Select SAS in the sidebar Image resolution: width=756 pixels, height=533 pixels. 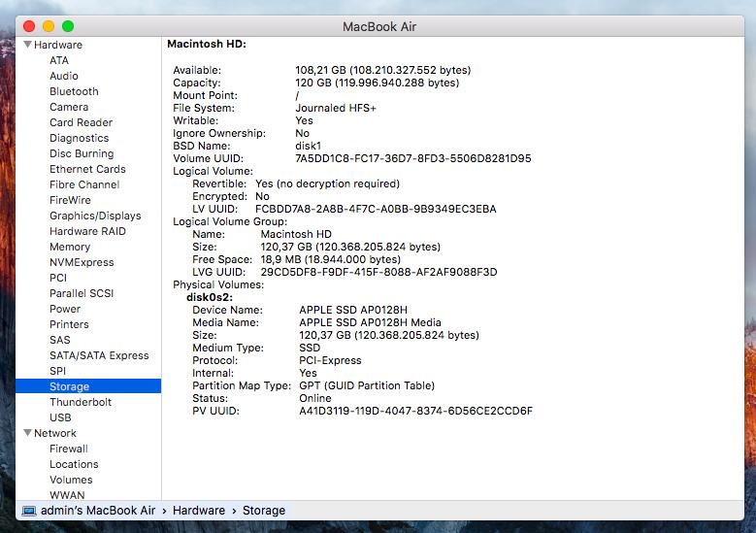tap(60, 340)
